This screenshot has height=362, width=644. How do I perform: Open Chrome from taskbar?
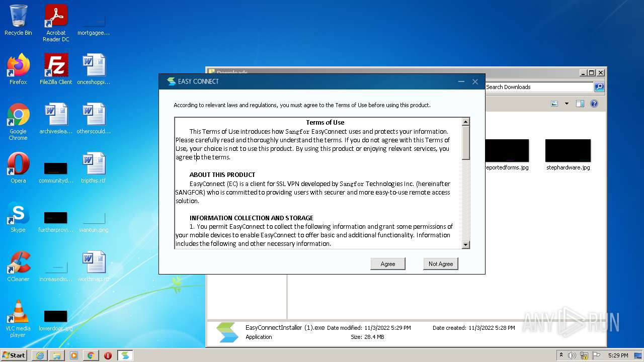[x=91, y=355]
